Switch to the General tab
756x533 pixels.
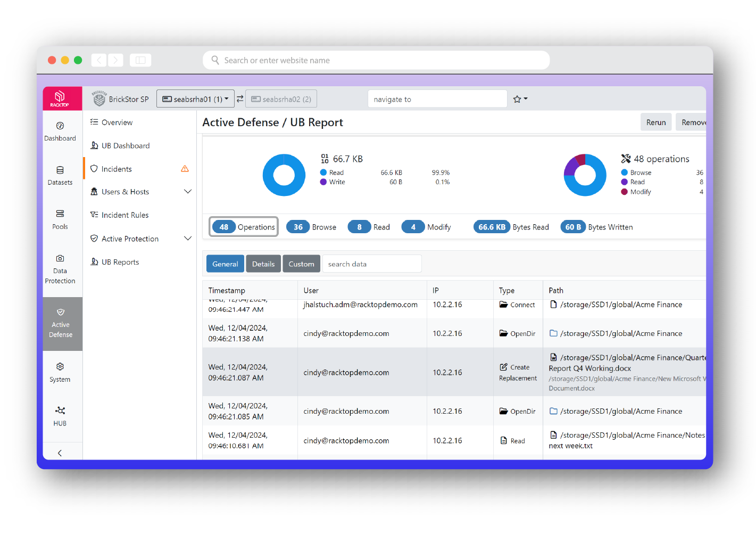pos(225,264)
